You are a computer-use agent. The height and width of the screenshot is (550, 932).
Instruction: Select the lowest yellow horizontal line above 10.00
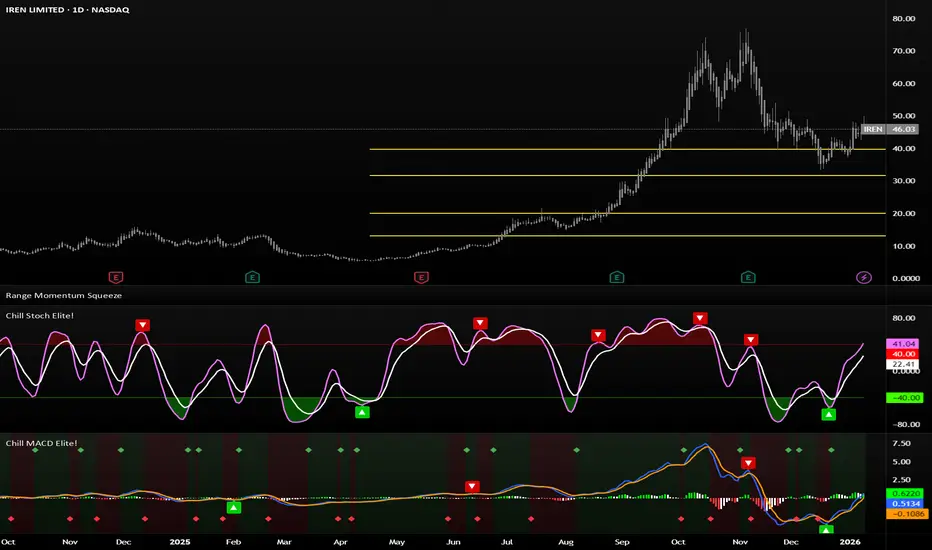pyautogui.click(x=627, y=236)
